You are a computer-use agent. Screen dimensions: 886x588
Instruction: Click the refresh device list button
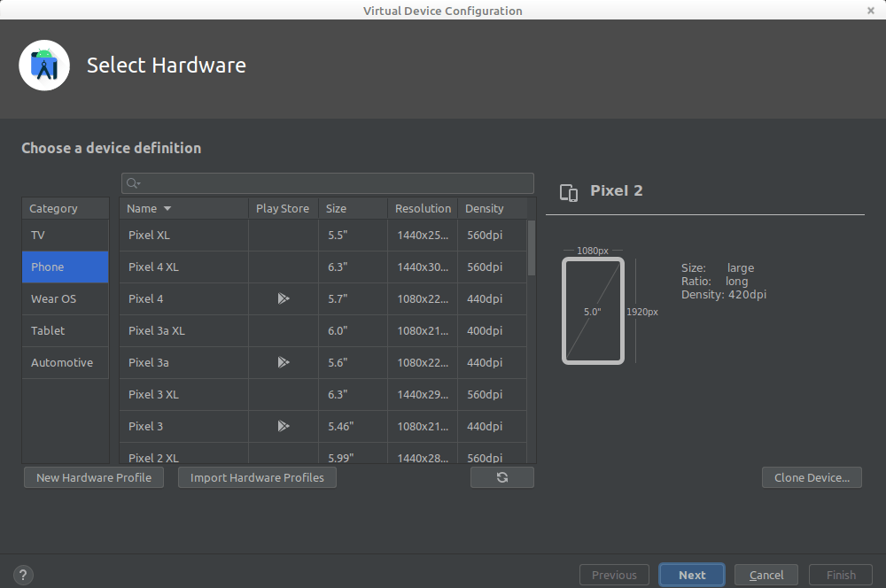click(x=501, y=477)
